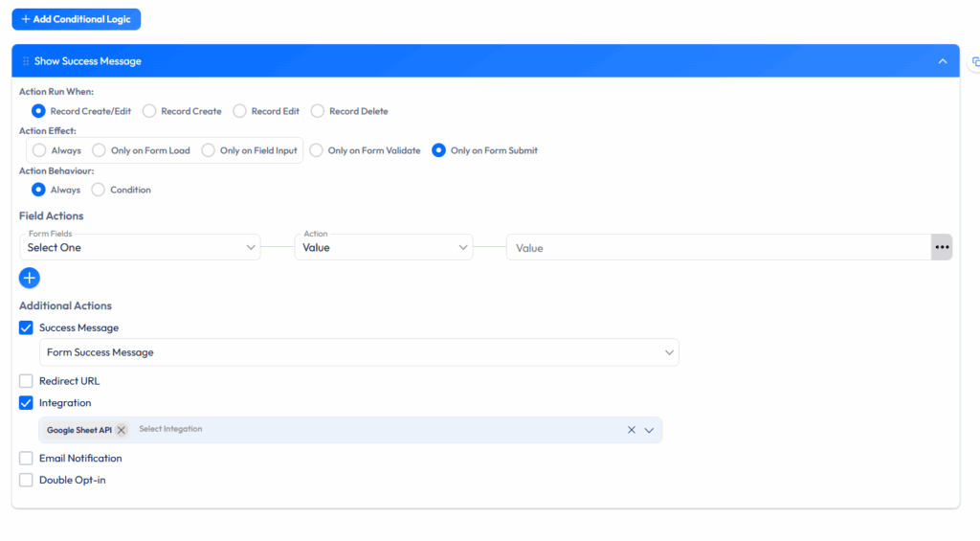Click the copy icon at right edge
The height and width of the screenshot is (541, 980).
[975, 61]
